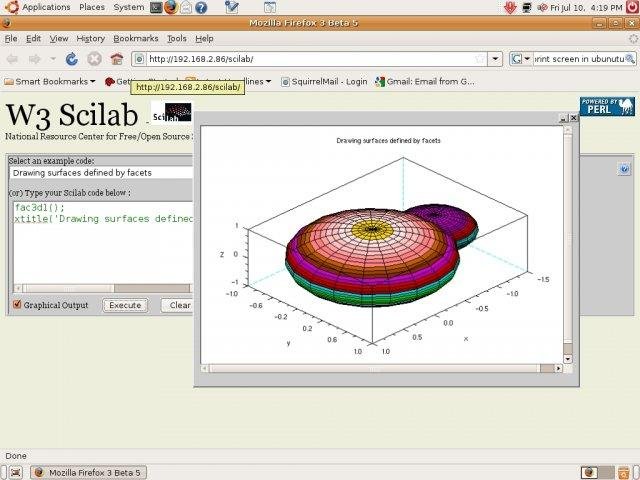Click the red update notifier arrow
This screenshot has height=480, width=640.
[510, 7]
